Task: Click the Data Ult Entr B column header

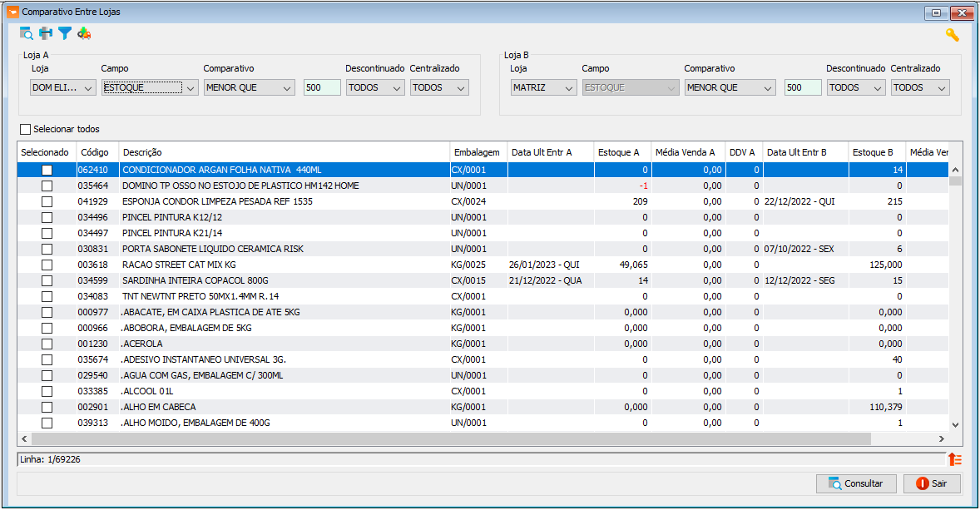Action: click(x=805, y=152)
